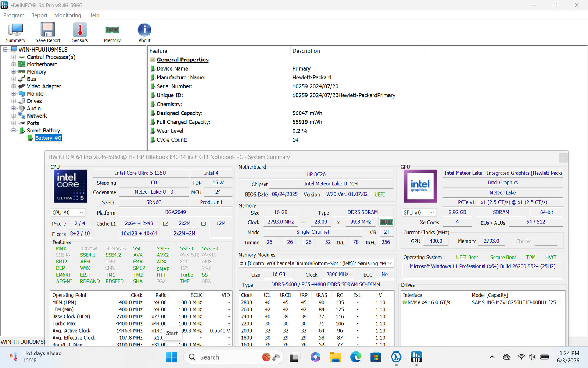Click the battery tray icon
588x368 pixels.
pyautogui.click(x=545, y=357)
